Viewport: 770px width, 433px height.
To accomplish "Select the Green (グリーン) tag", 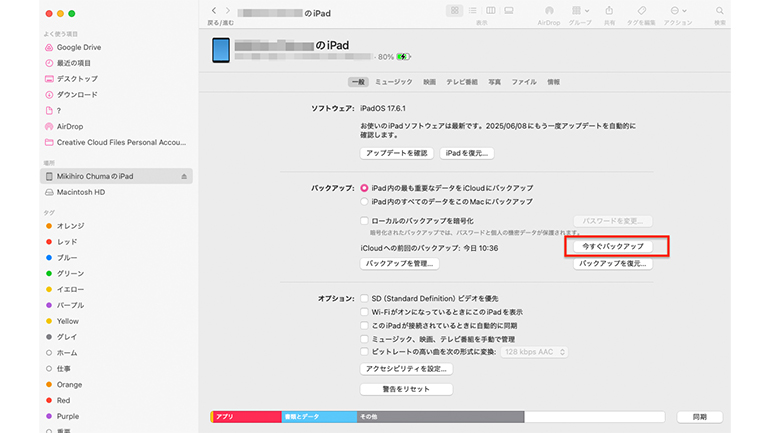I will pos(65,273).
